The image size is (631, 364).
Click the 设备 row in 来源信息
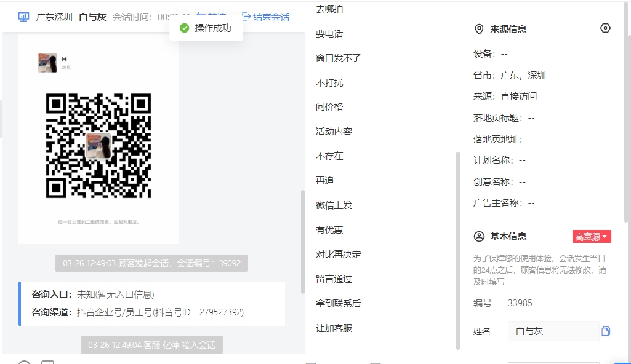pyautogui.click(x=491, y=54)
